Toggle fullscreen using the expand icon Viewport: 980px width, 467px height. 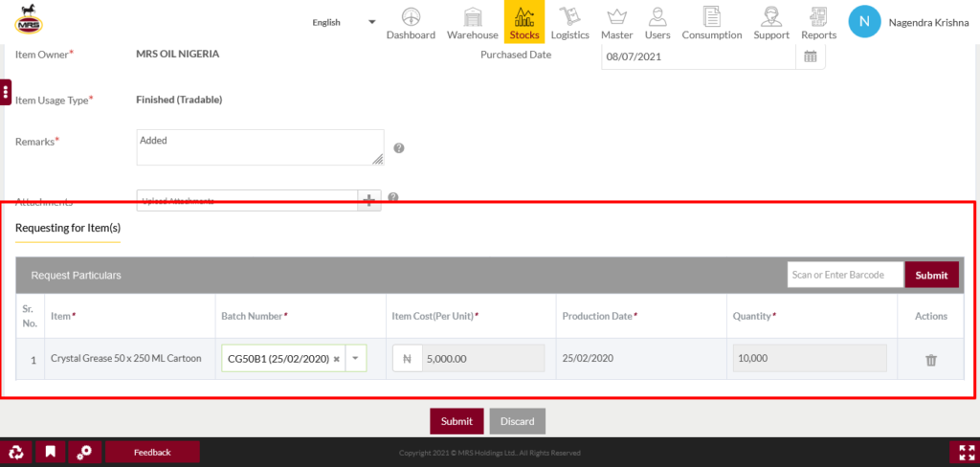[x=967, y=453]
